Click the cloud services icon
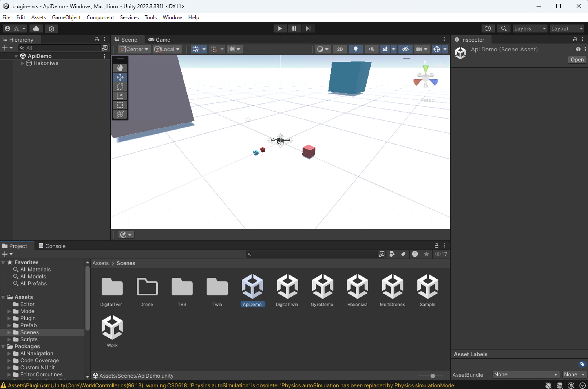Image resolution: width=588 pixels, height=389 pixels. [36, 29]
